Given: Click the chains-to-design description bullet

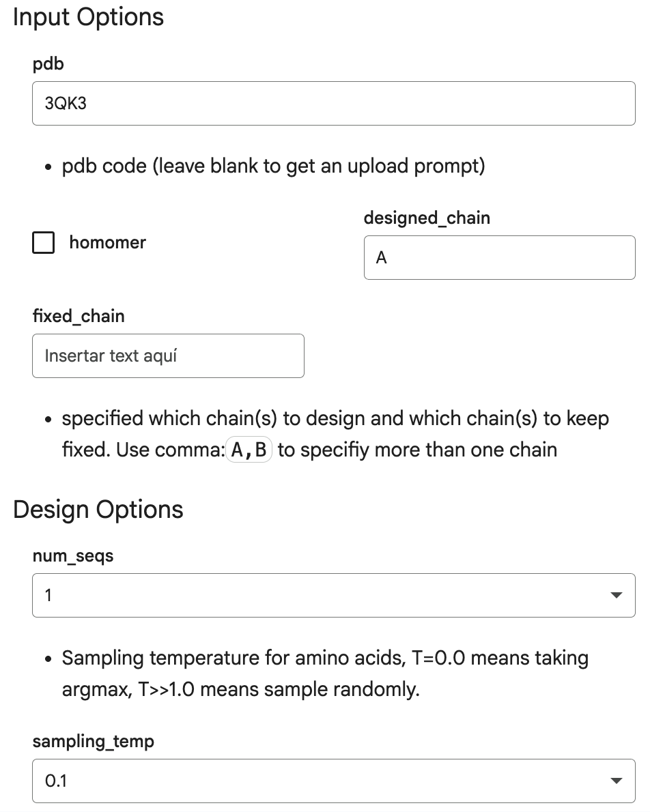Looking at the screenshot, I should [335, 434].
